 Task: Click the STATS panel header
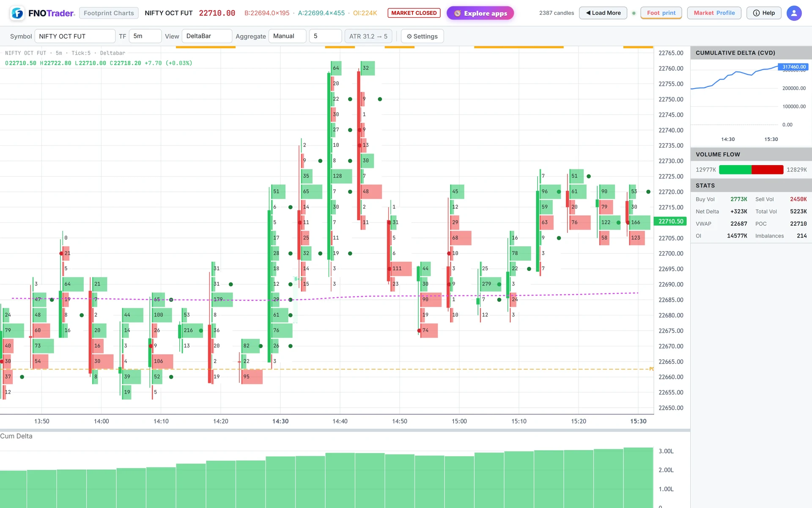click(x=751, y=185)
